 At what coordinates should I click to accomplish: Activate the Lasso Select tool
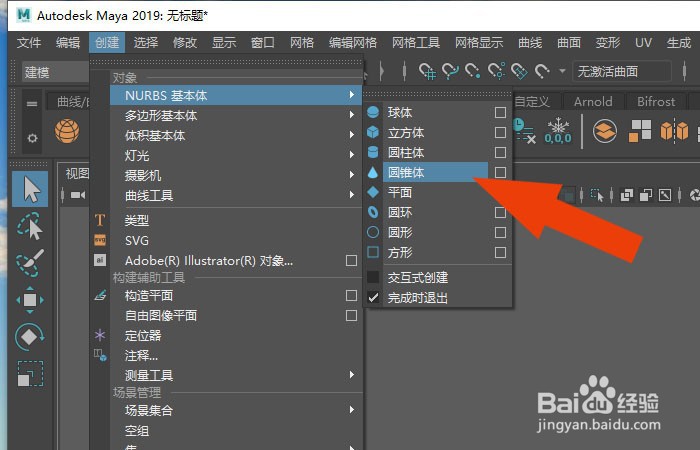tap(30, 226)
